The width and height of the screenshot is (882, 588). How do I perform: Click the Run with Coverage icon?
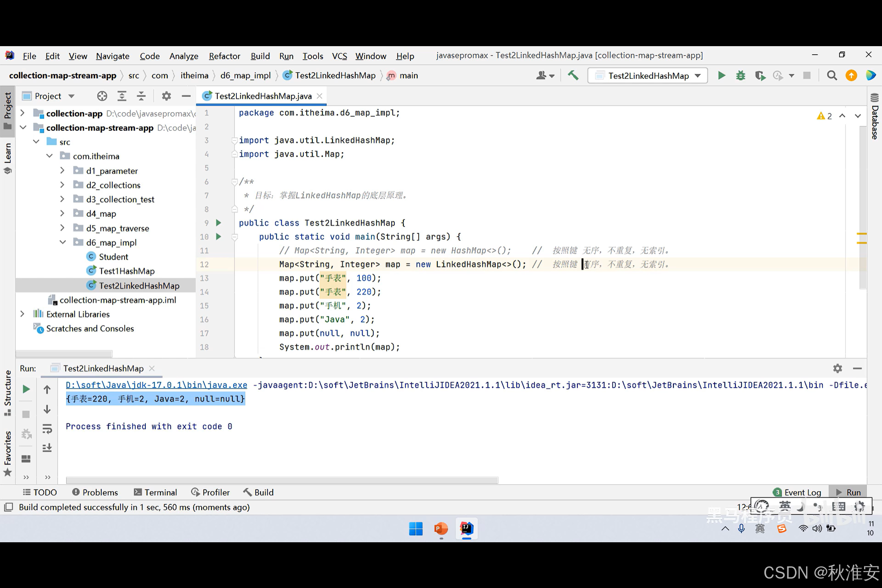point(759,76)
